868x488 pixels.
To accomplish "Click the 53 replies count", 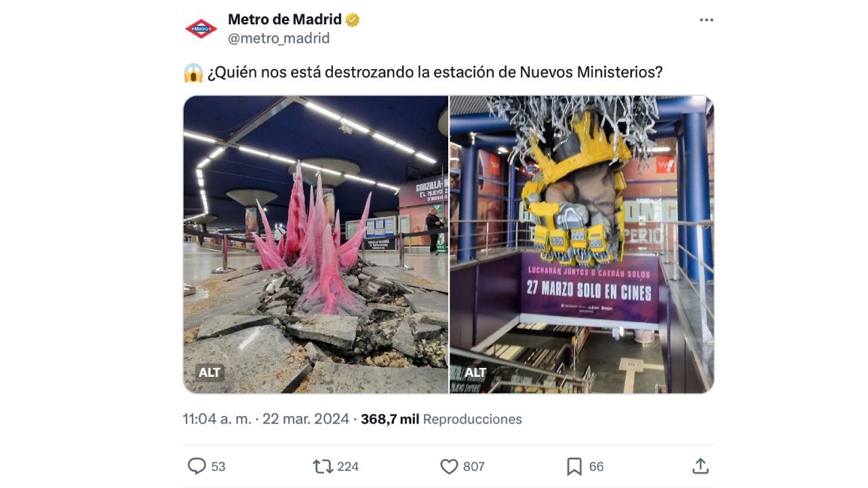I will tap(218, 466).
